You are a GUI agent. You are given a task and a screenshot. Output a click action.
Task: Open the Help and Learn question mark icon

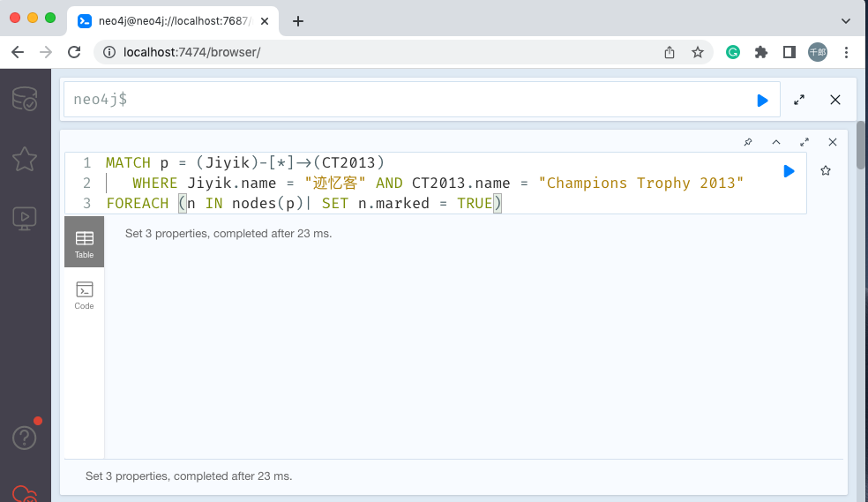tap(25, 438)
